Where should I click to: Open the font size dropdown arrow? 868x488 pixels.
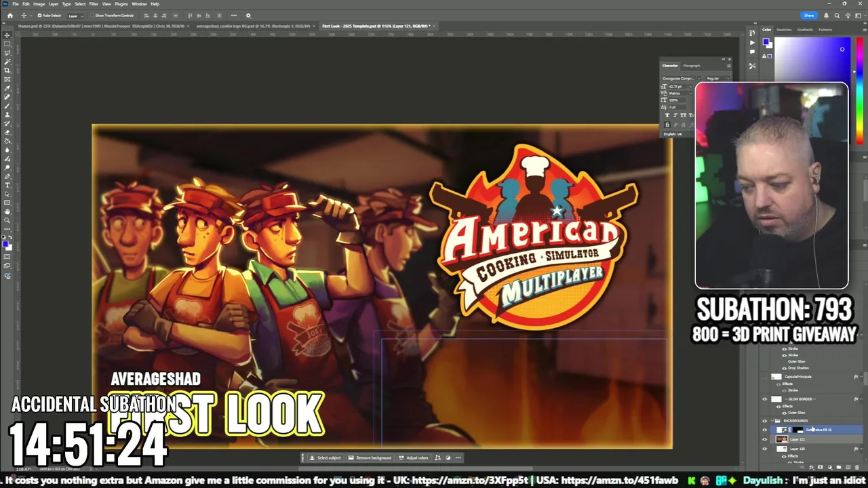click(691, 87)
